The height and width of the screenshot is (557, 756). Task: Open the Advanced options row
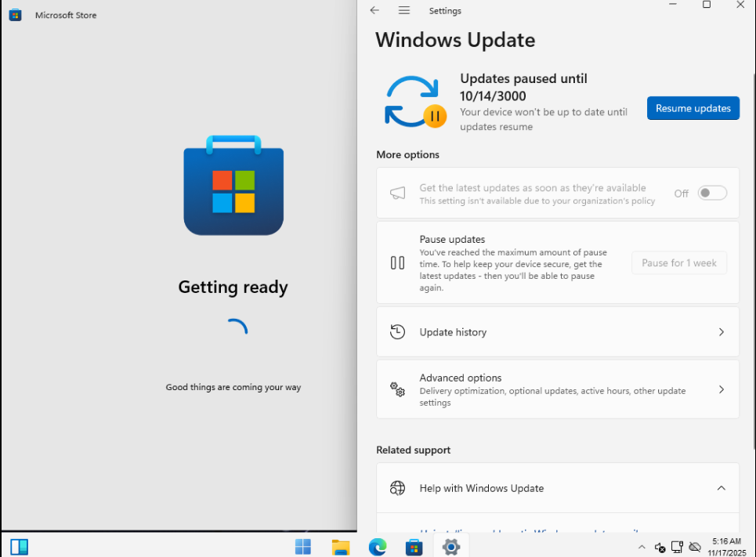pyautogui.click(x=557, y=389)
